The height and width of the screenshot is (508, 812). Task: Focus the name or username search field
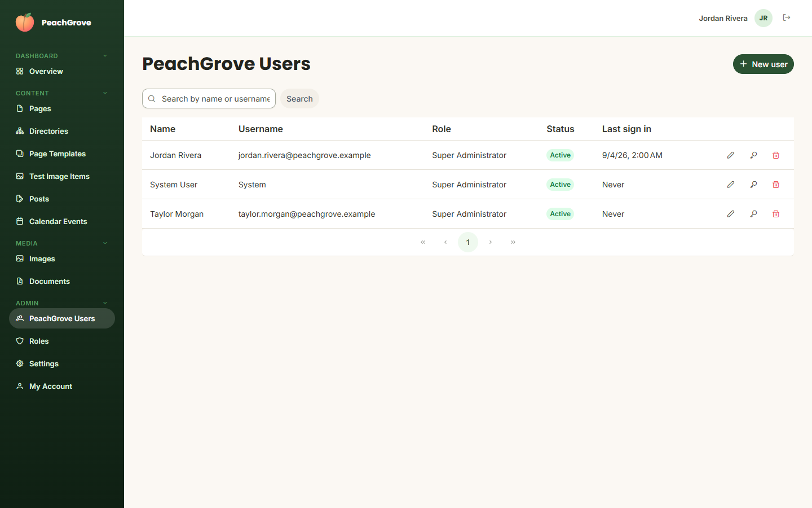tap(209, 99)
